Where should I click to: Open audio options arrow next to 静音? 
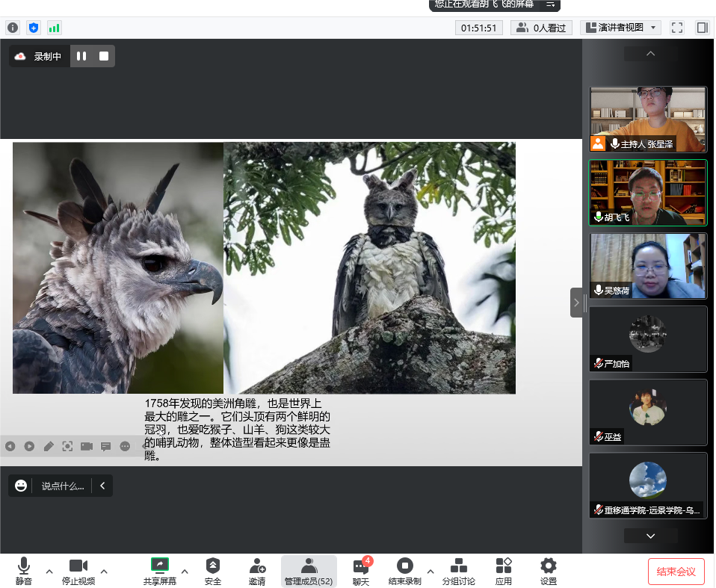point(49,571)
